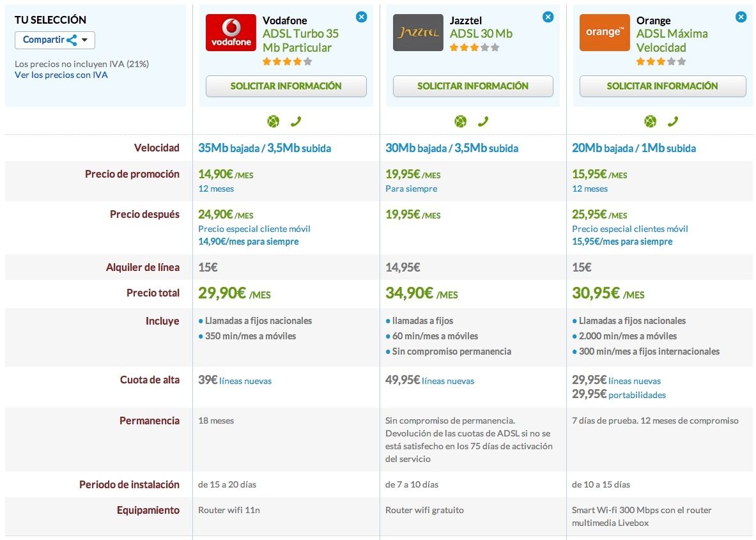The width and height of the screenshot is (756, 540).
Task: Click the 'Alquiler de línea' row label
Action: [143, 267]
